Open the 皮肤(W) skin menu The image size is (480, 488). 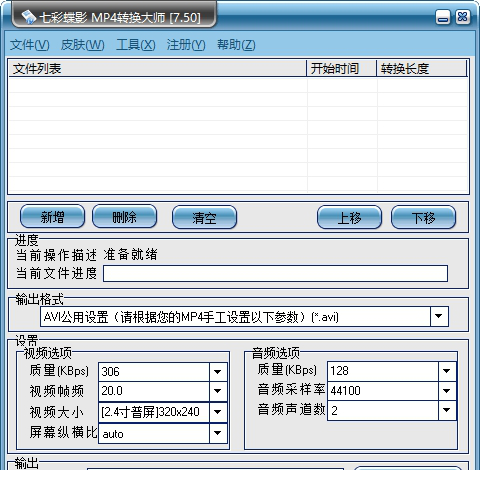click(x=82, y=45)
